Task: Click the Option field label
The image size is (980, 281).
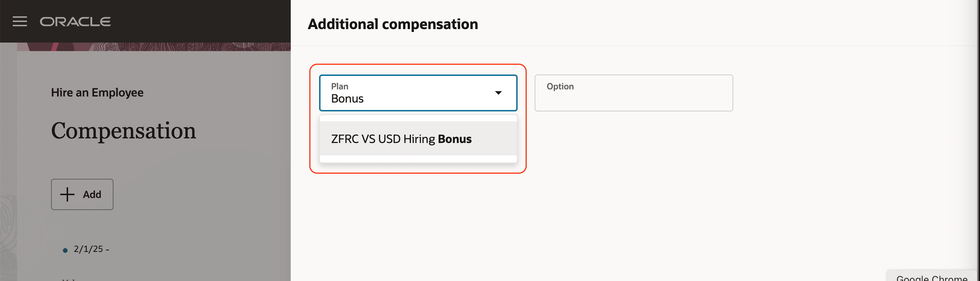Action: coord(560,87)
